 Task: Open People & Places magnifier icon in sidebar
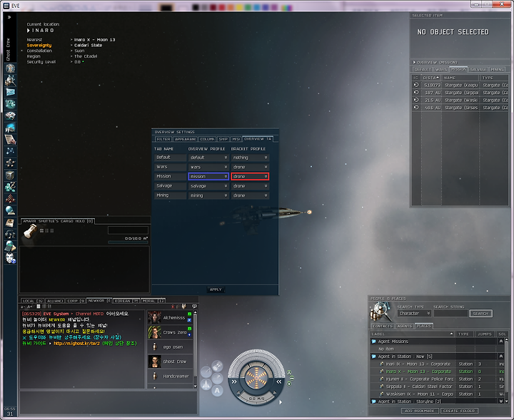point(10,80)
